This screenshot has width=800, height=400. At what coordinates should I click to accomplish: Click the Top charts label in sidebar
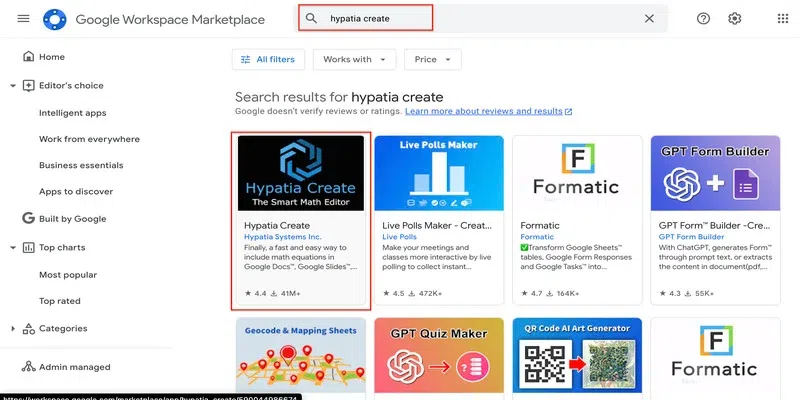(62, 247)
